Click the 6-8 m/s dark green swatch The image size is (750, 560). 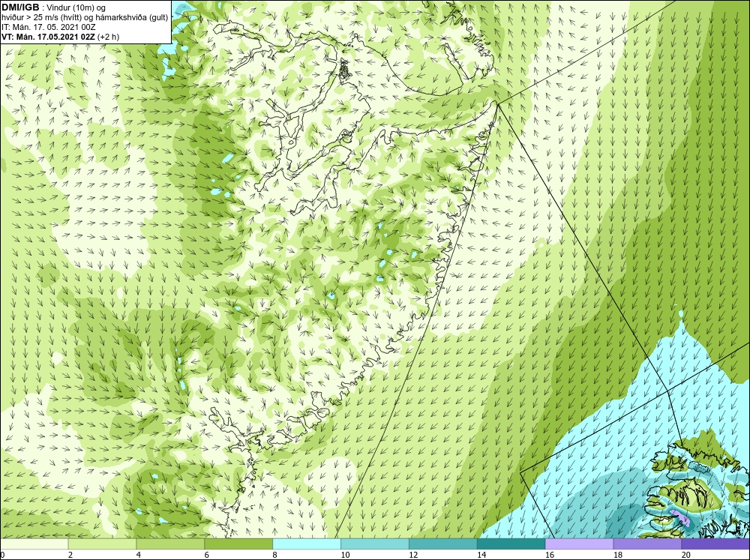(238, 544)
